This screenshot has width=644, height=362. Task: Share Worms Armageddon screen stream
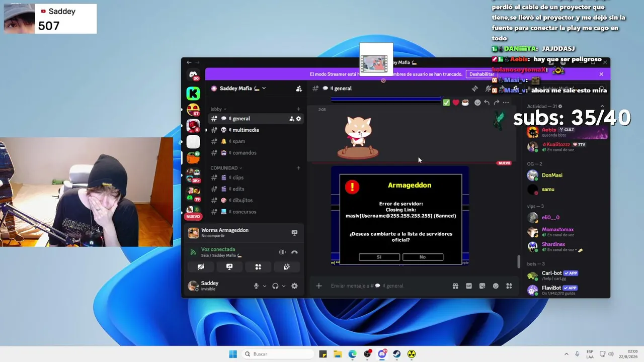tap(294, 233)
